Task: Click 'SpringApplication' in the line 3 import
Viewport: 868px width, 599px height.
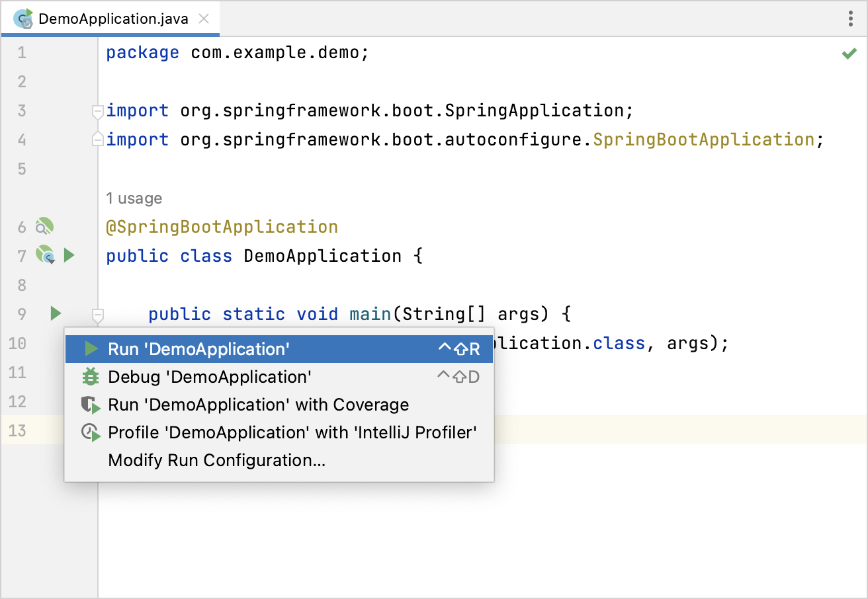Action: 535,110
